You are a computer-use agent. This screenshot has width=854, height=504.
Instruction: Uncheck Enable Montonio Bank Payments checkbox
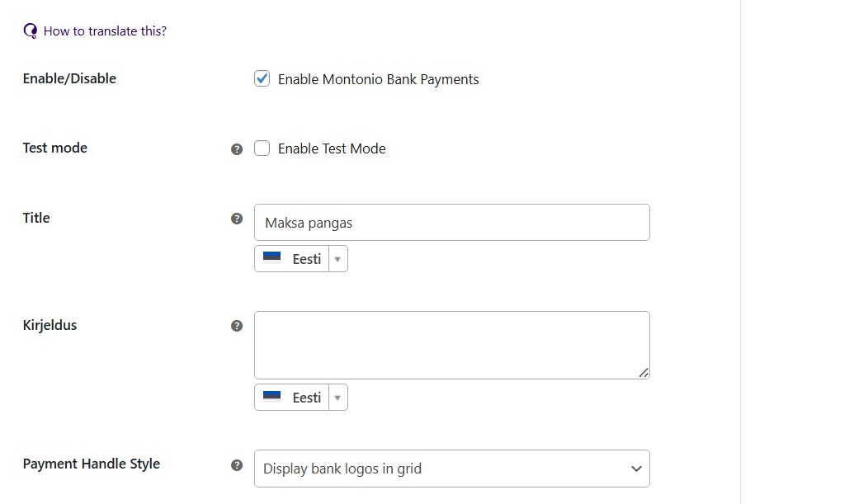[x=262, y=79]
